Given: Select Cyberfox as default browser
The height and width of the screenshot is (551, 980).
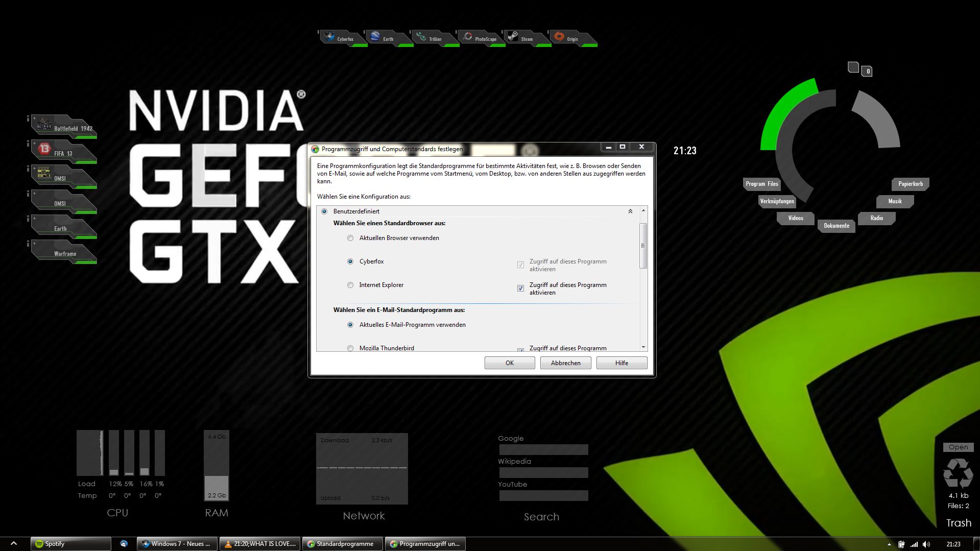Looking at the screenshot, I should coord(350,261).
